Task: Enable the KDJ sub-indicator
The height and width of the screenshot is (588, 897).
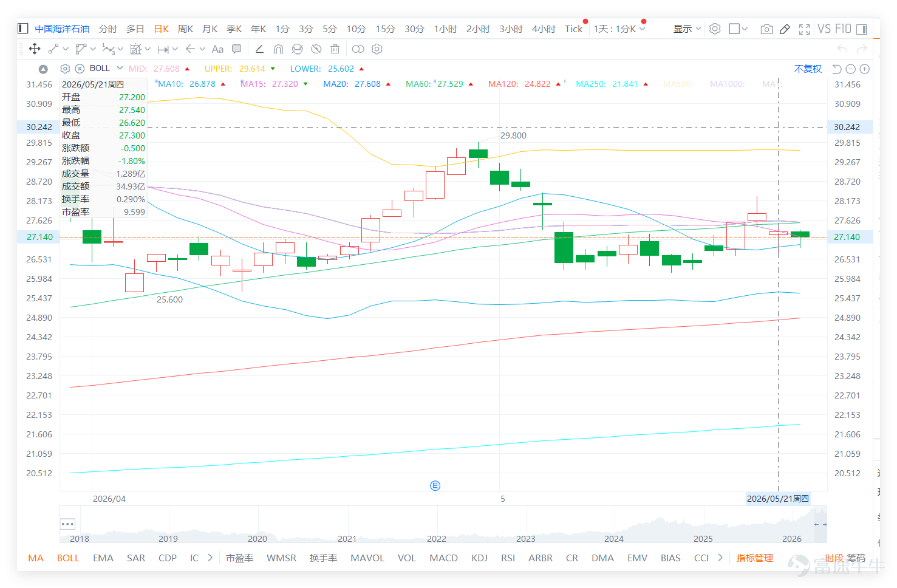Action: click(479, 558)
